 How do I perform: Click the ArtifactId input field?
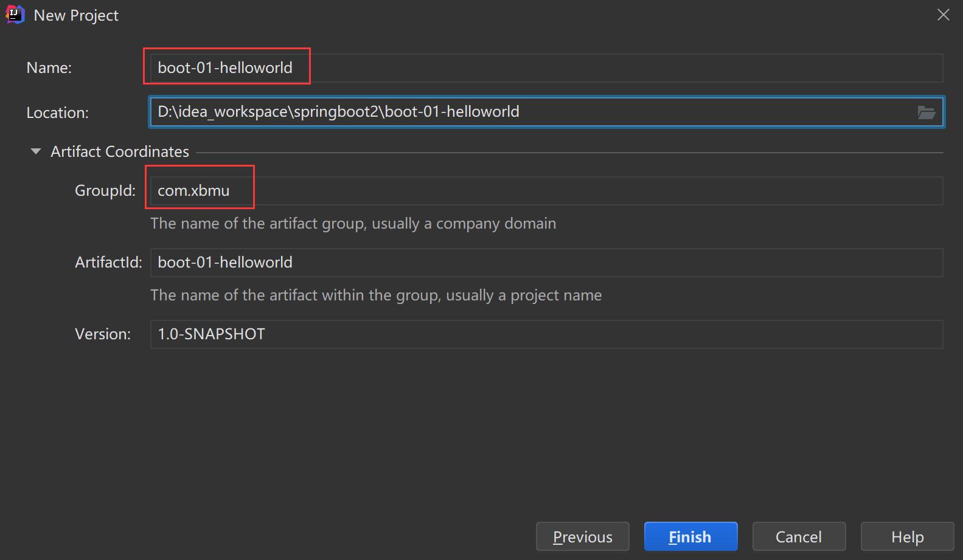tap(546, 263)
